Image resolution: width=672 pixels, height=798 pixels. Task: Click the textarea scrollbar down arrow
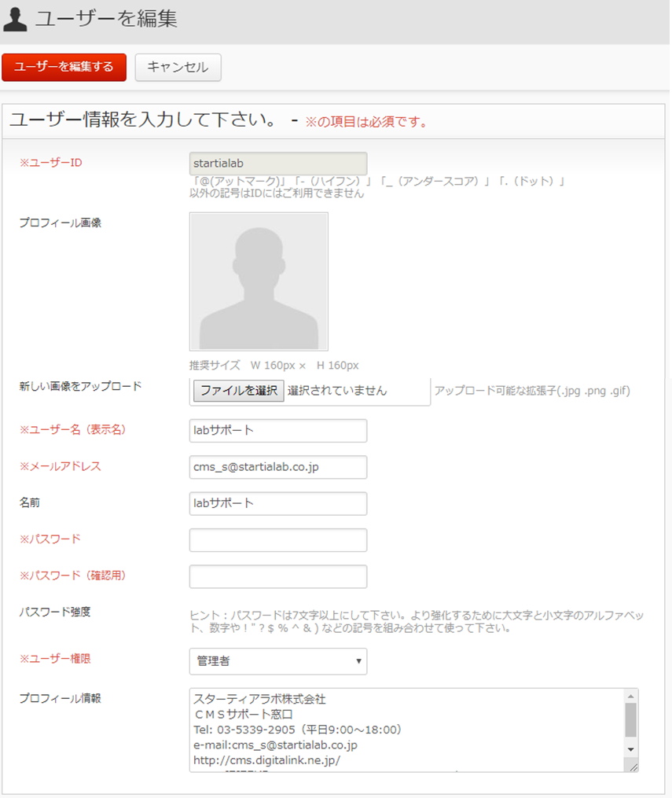631,749
